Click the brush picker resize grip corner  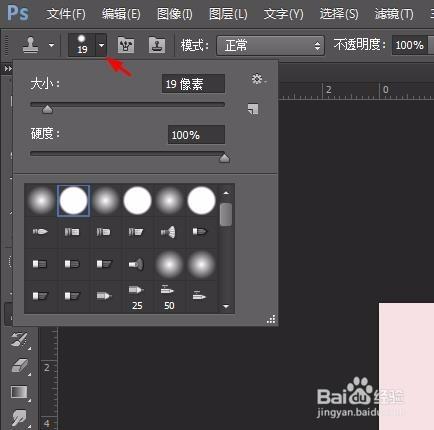(x=271, y=319)
